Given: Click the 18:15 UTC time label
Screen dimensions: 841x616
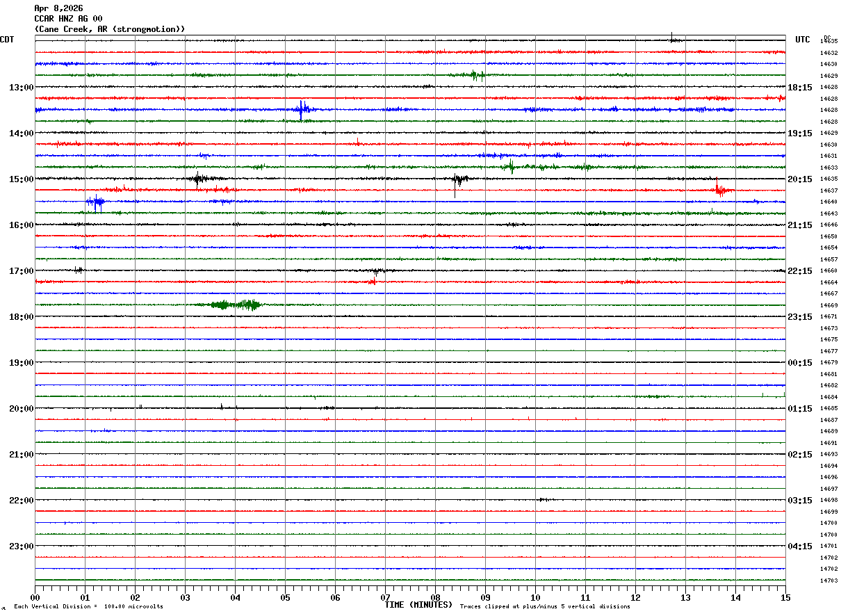Looking at the screenshot, I should point(800,88).
